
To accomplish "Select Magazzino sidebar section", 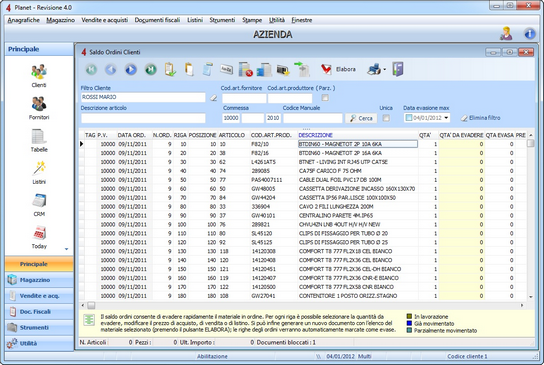I will (x=39, y=280).
